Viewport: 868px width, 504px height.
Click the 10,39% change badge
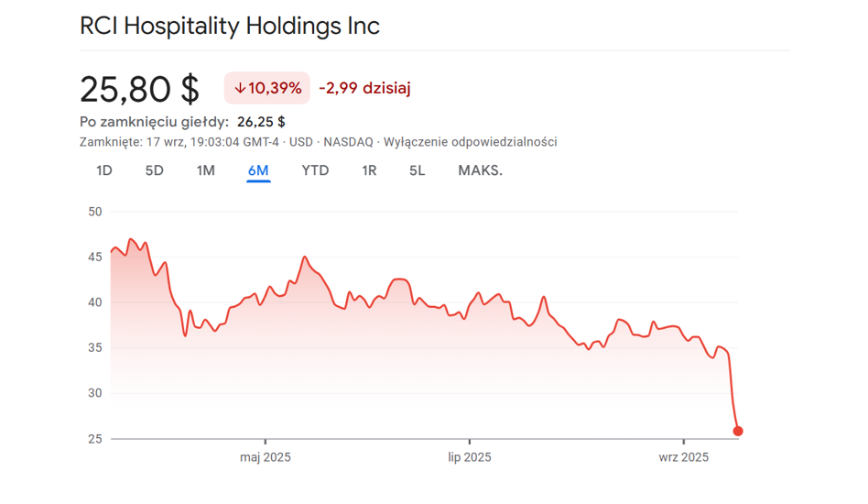[267, 89]
